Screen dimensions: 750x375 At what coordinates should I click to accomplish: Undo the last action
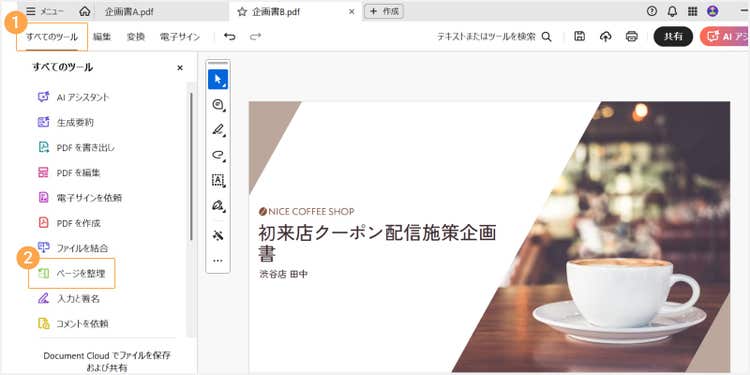(x=230, y=36)
